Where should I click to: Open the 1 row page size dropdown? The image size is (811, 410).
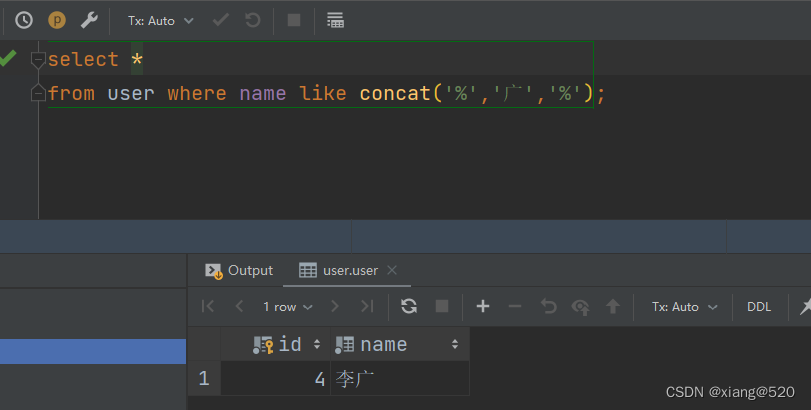click(x=288, y=307)
